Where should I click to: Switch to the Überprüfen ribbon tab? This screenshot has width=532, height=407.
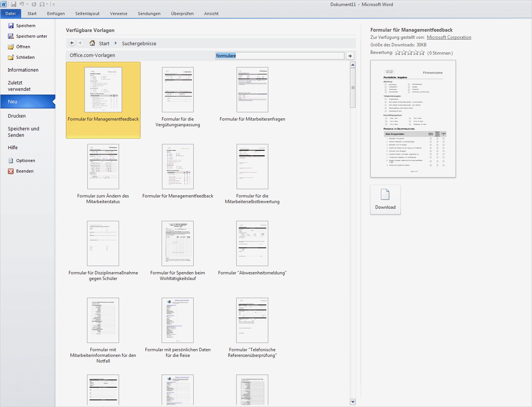(182, 14)
